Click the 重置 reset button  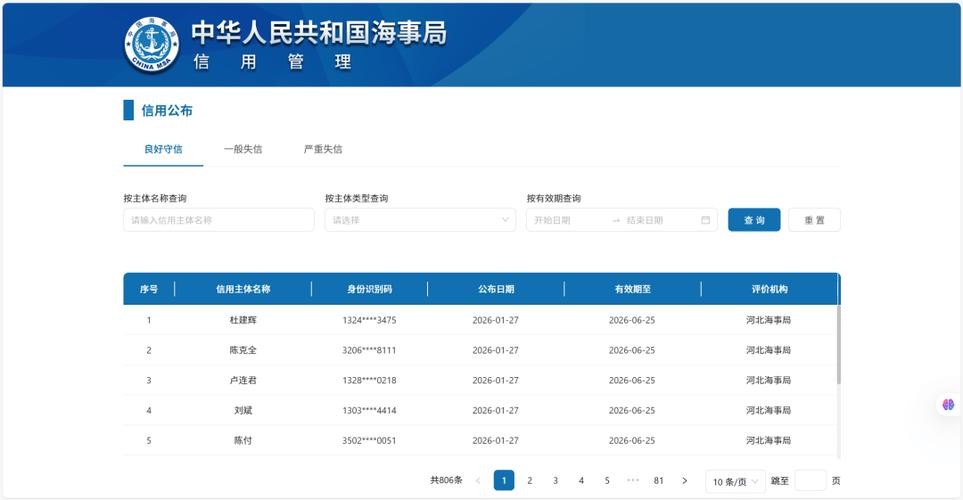pos(814,220)
